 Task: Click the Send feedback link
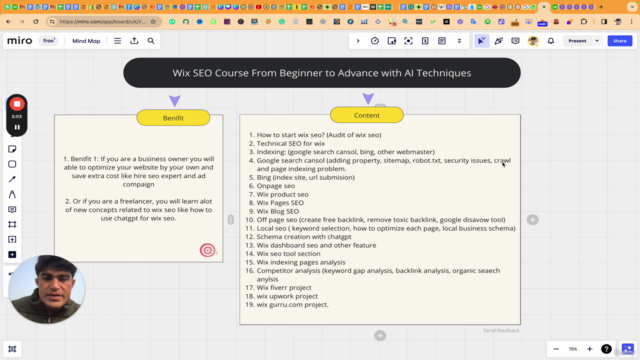pyautogui.click(x=501, y=331)
